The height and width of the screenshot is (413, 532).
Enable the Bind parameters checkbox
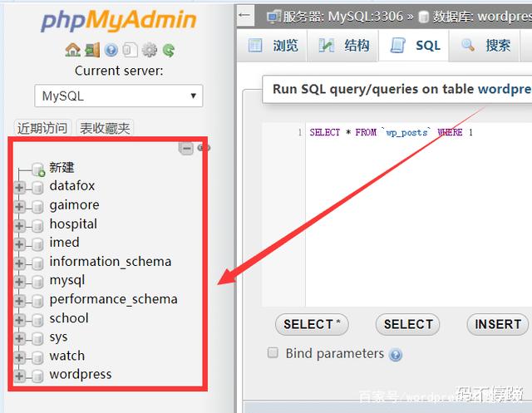[x=273, y=353]
